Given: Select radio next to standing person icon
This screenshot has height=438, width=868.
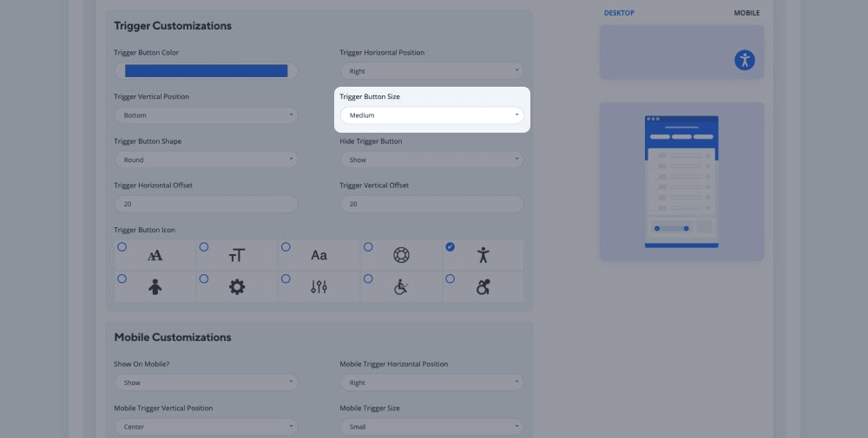Looking at the screenshot, I should click(122, 278).
